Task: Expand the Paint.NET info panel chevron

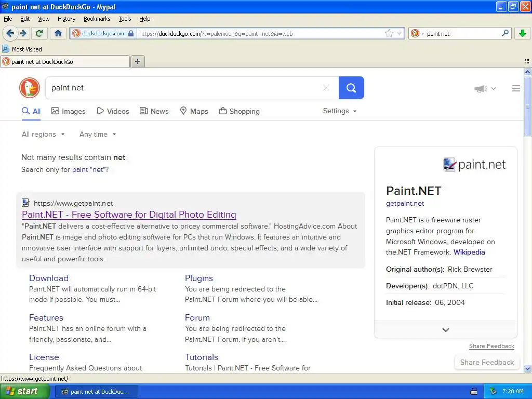Action: [x=445, y=329]
